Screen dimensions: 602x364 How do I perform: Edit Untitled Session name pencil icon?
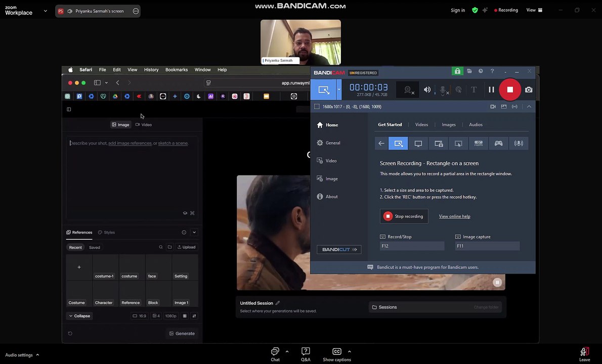click(278, 303)
